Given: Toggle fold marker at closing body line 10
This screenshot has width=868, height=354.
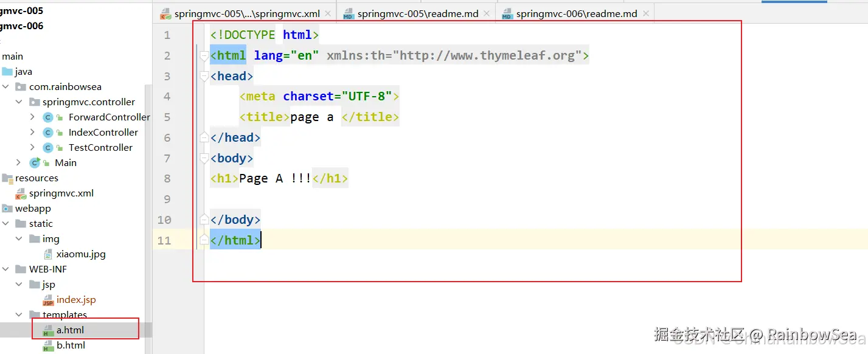Looking at the screenshot, I should (x=204, y=220).
